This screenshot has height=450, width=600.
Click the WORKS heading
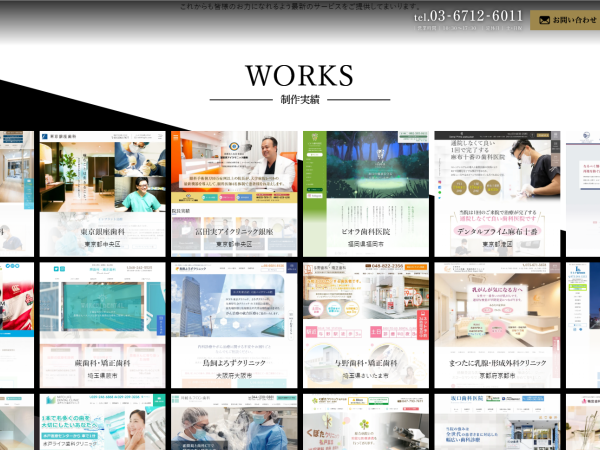tap(299, 75)
